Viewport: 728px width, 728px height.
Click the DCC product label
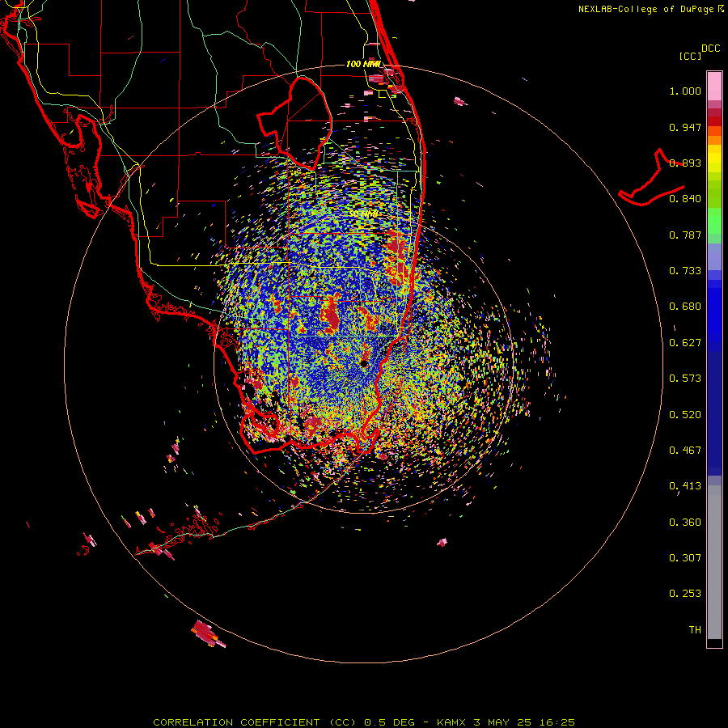coord(710,49)
